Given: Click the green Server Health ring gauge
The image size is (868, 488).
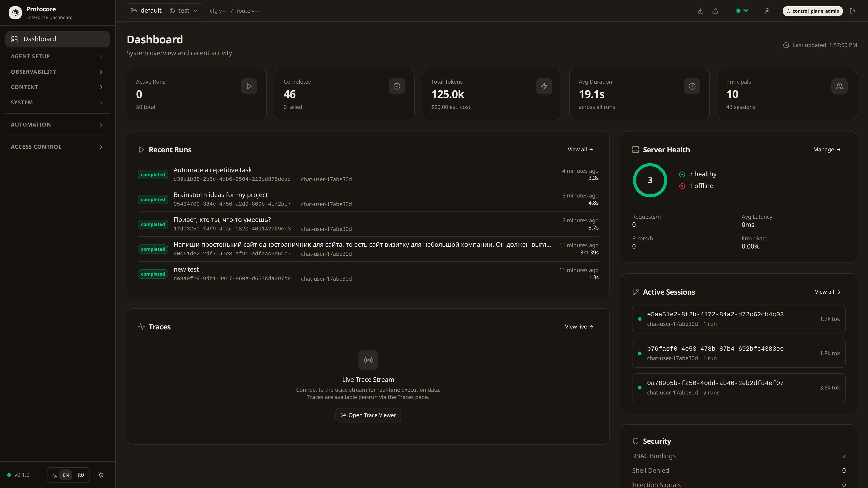Looking at the screenshot, I should [x=650, y=180].
